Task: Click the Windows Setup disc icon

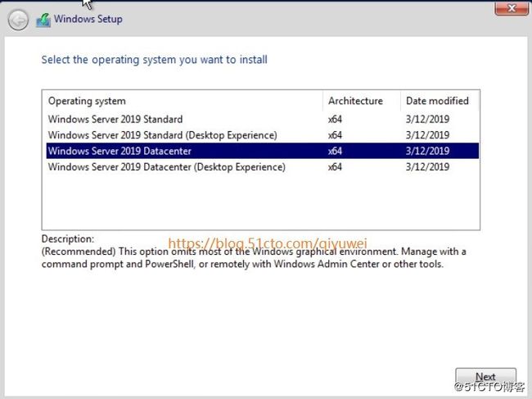Action: point(42,20)
